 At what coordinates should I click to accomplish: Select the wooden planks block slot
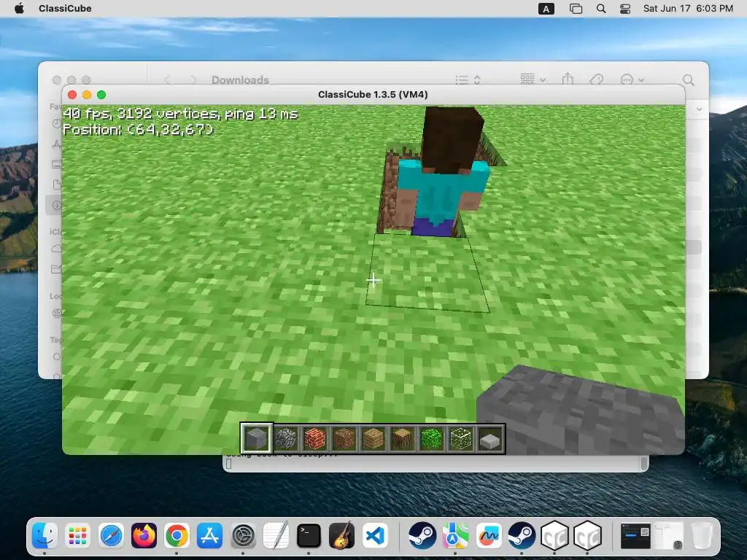point(373,438)
